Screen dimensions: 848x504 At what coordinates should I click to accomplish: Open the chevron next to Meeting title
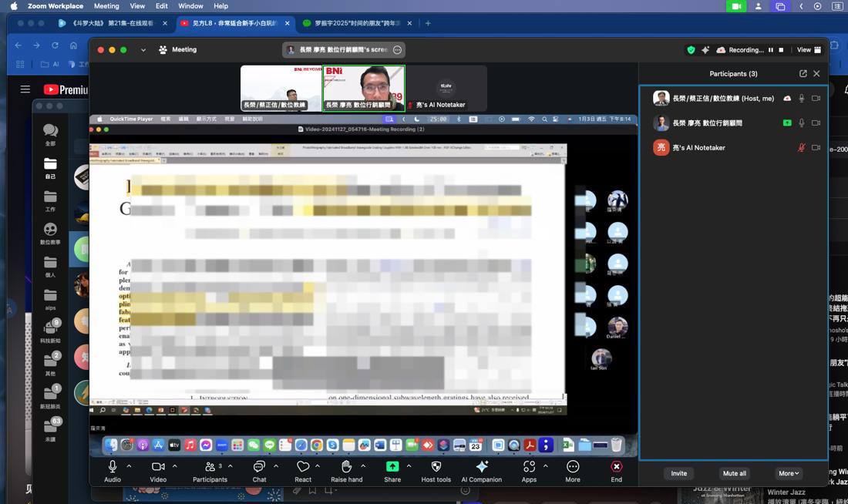[143, 50]
